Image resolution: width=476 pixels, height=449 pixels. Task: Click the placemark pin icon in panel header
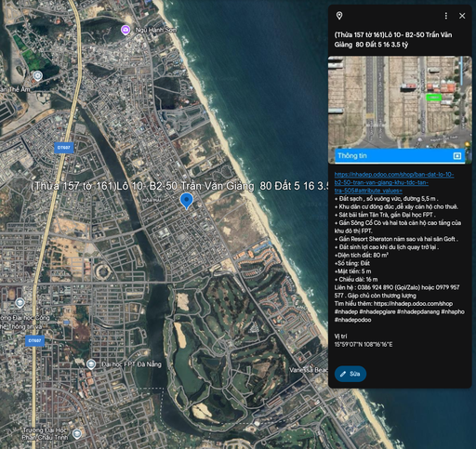(339, 16)
